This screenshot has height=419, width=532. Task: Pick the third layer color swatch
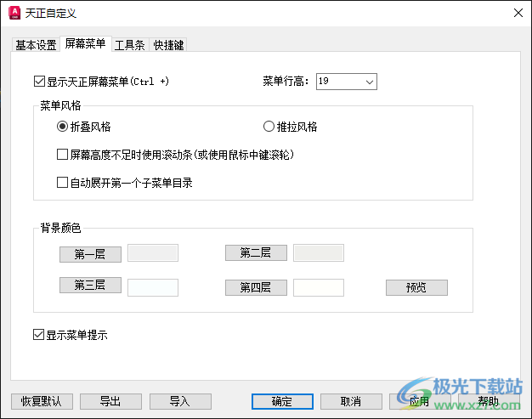point(153,288)
